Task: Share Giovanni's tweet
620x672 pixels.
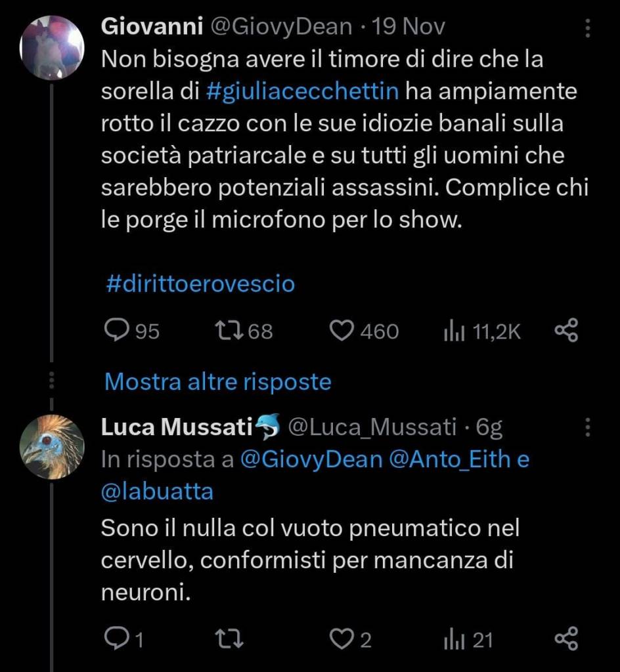Action: 566,331
